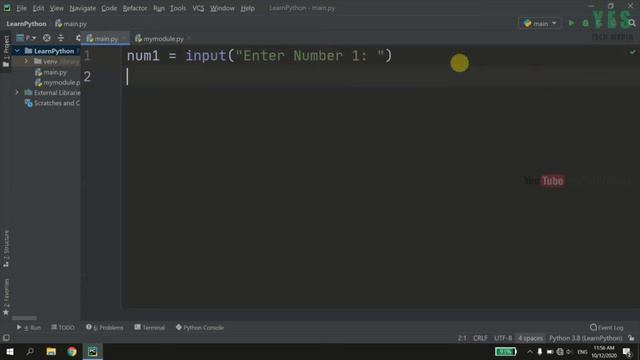
Task: Toggle tool window bars with the corner icon
Action: [x=6, y=338]
